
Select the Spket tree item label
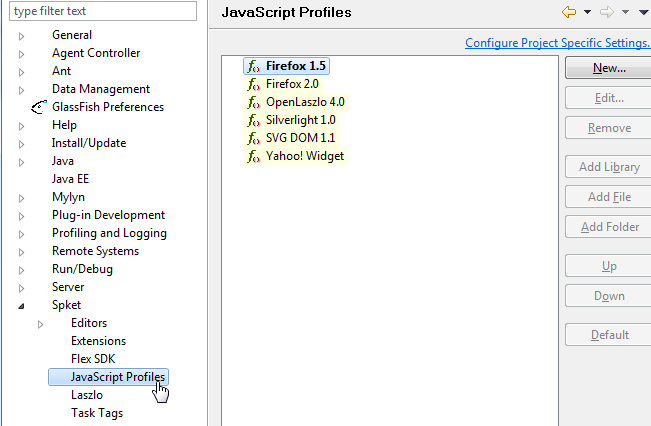[66, 305]
